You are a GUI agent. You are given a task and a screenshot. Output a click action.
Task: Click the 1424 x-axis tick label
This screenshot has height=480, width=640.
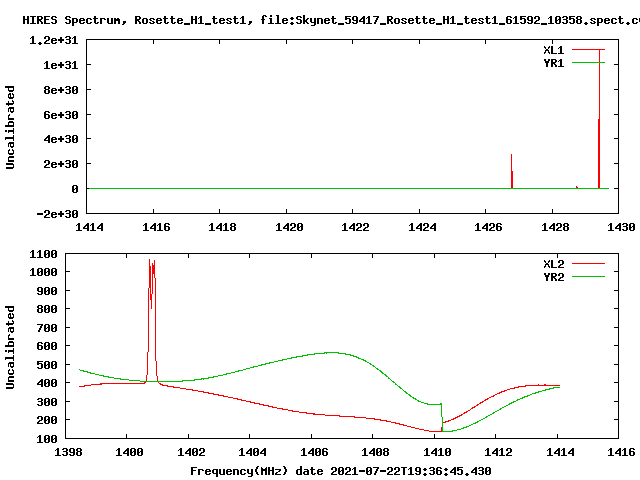[x=422, y=227]
